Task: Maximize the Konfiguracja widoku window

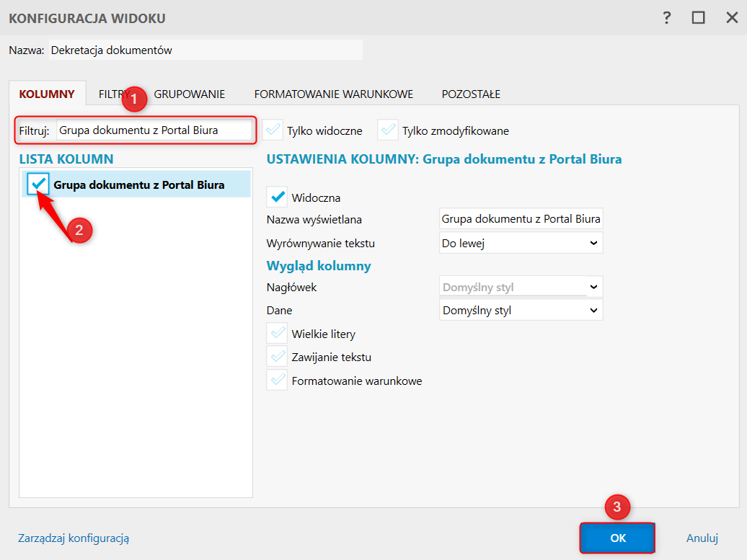Action: pyautogui.click(x=698, y=18)
